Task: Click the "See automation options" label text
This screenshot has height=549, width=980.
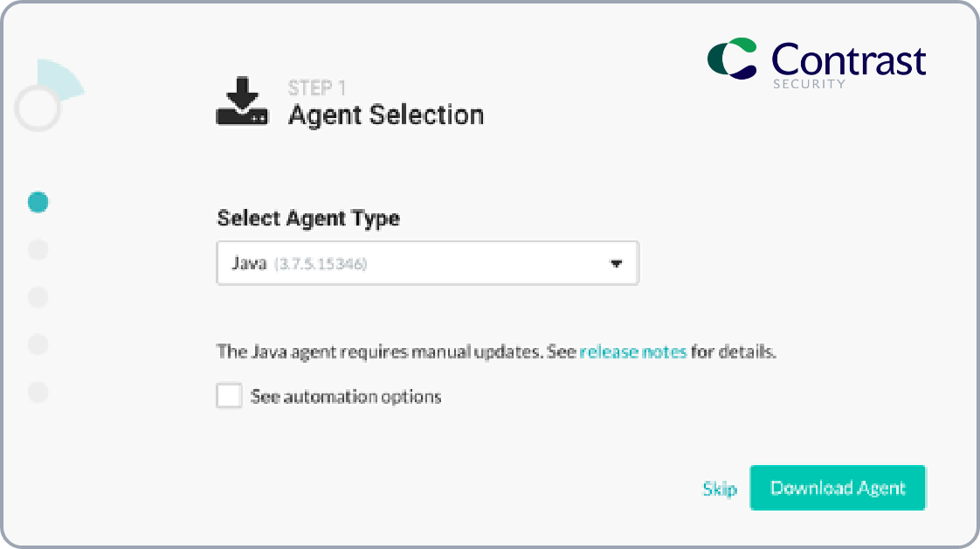Action: 346,397
